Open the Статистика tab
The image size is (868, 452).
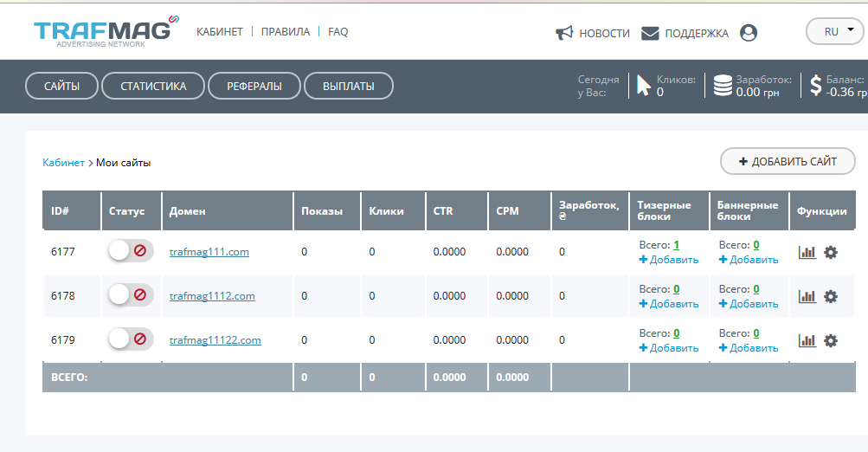[153, 86]
